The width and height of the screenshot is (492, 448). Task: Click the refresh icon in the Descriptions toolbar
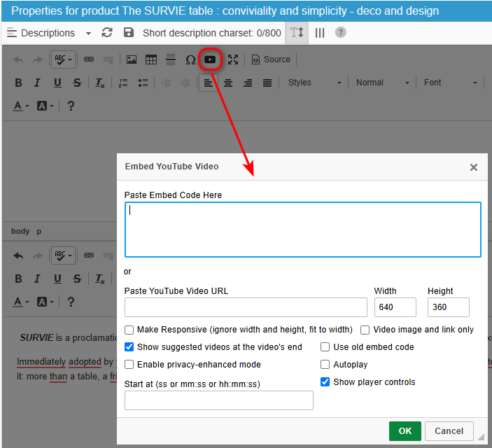107,33
